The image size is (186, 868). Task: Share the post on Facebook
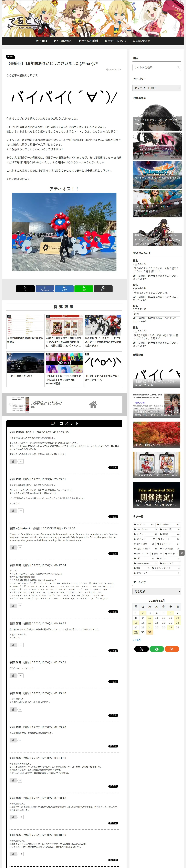pos(45,288)
